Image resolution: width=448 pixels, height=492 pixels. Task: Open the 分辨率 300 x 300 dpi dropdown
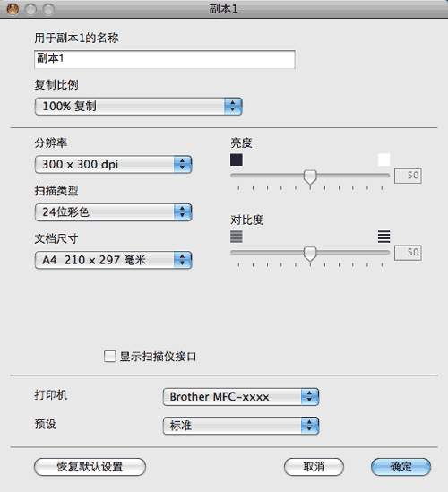point(113,164)
